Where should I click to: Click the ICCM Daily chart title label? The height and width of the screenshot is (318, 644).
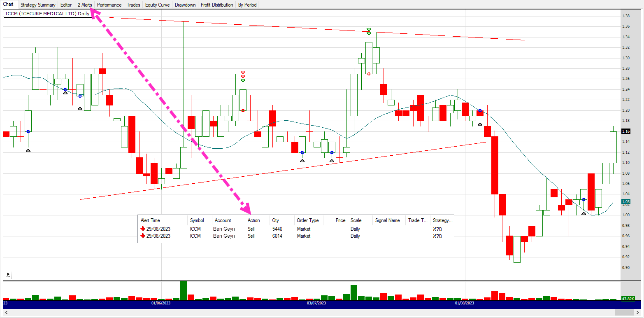coord(47,14)
